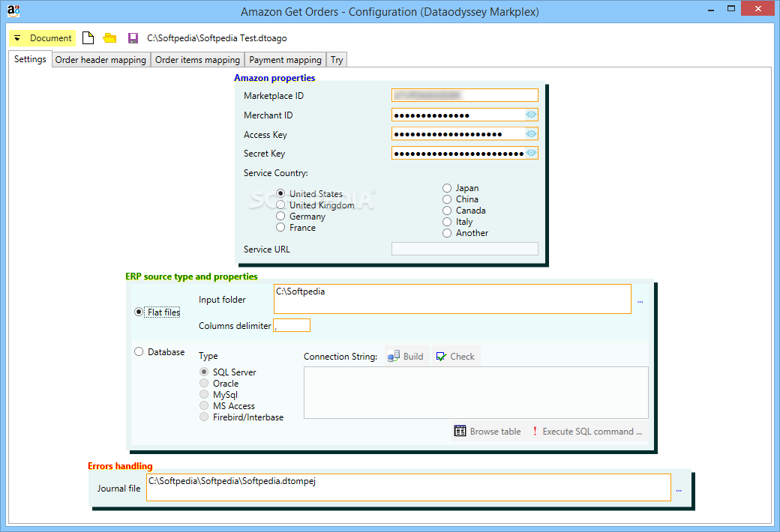
Task: Open the Order items mapping tab
Action: (x=197, y=60)
